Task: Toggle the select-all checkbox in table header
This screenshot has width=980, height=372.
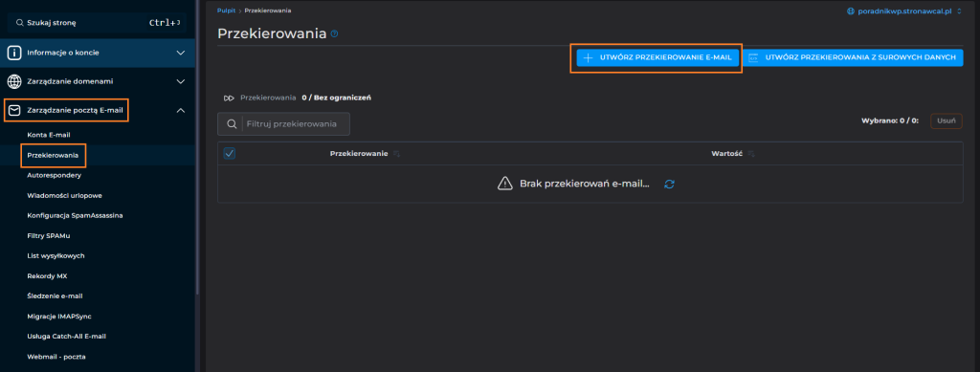Action: coord(230,154)
